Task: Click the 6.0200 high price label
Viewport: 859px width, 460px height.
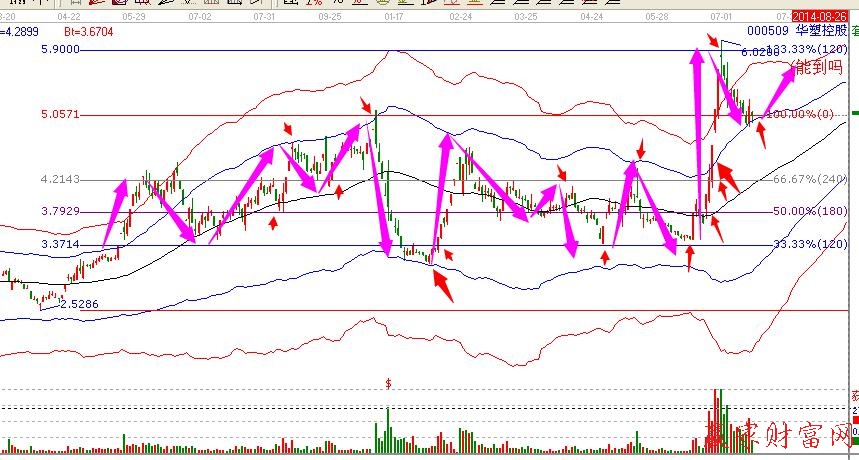Action: click(x=758, y=50)
